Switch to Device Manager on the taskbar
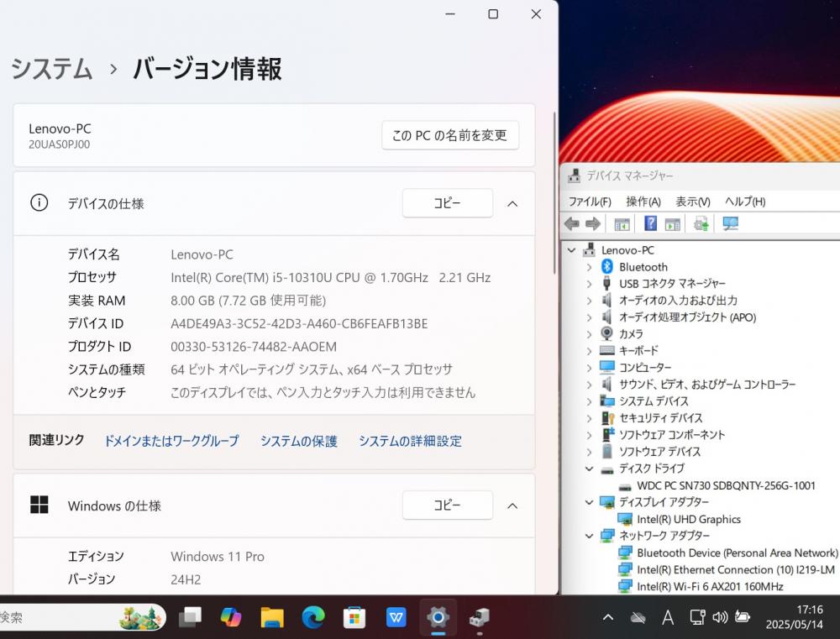This screenshot has height=639, width=840. tap(479, 617)
